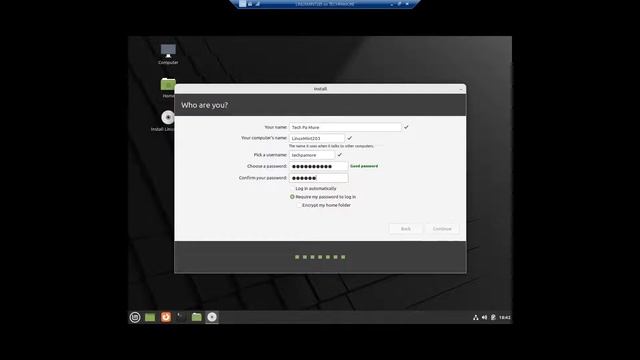
Task: Click the tray icon left of the clock
Action: [493, 317]
